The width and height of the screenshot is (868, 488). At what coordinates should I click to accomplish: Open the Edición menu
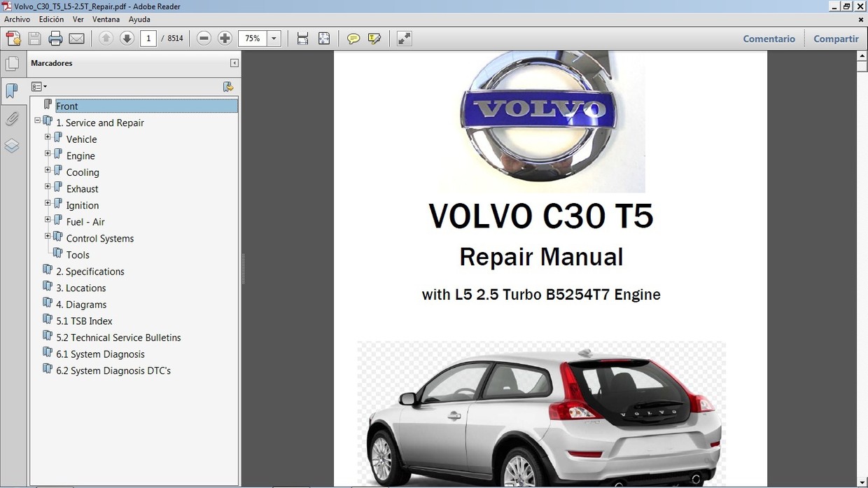(51, 20)
